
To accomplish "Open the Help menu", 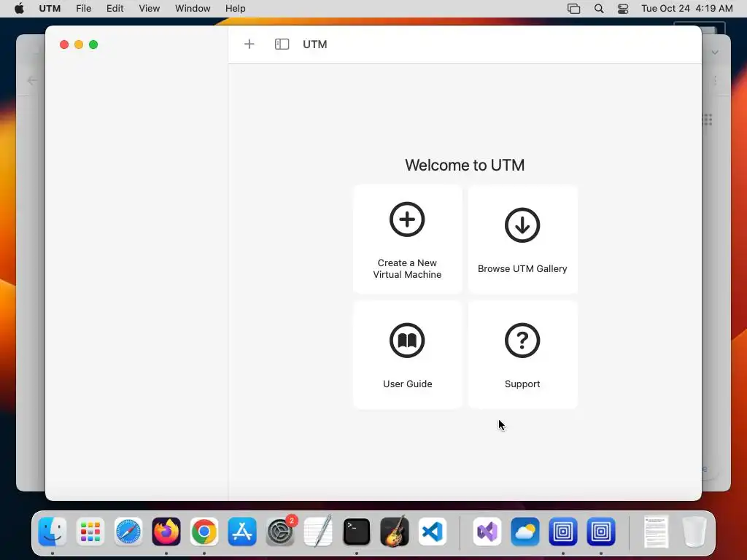I will pos(236,9).
